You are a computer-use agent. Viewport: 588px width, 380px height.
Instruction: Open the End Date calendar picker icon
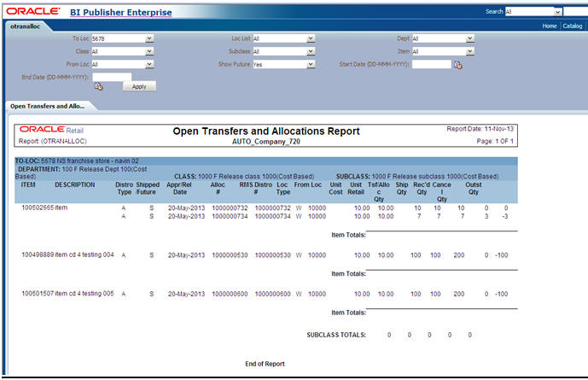point(99,86)
